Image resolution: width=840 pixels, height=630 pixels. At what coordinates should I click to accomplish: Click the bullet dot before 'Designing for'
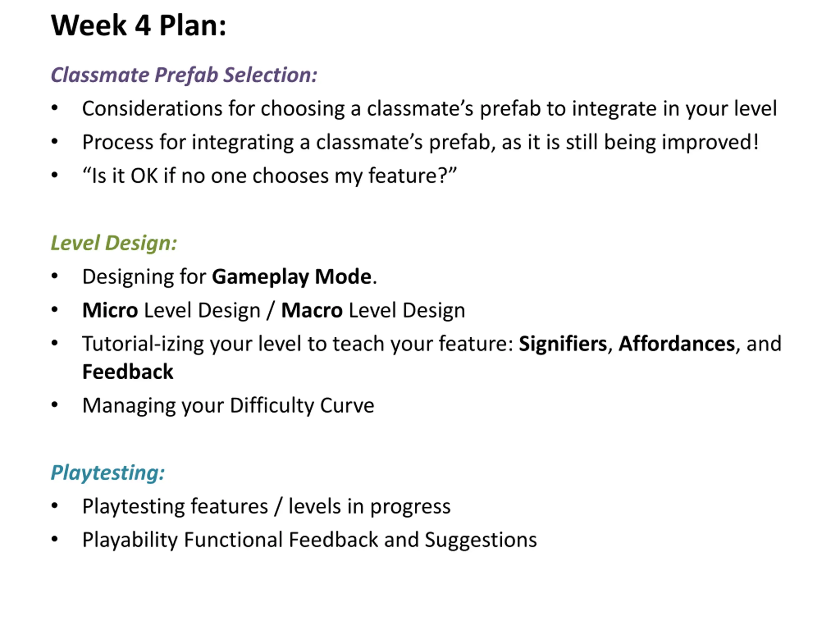(55, 277)
